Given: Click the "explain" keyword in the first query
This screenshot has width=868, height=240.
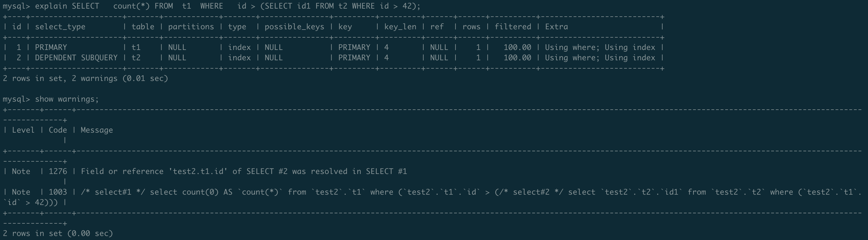Looking at the screenshot, I should pyautogui.click(x=51, y=6).
